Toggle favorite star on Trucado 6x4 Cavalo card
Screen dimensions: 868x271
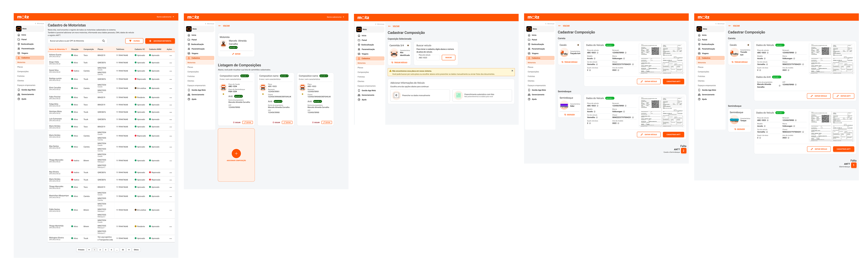pos(748,45)
